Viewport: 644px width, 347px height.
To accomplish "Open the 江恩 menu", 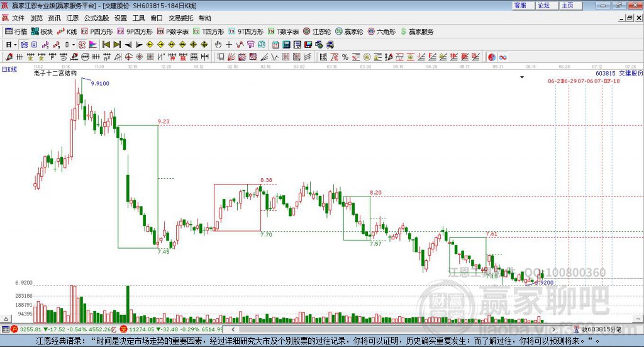I will tap(72, 18).
